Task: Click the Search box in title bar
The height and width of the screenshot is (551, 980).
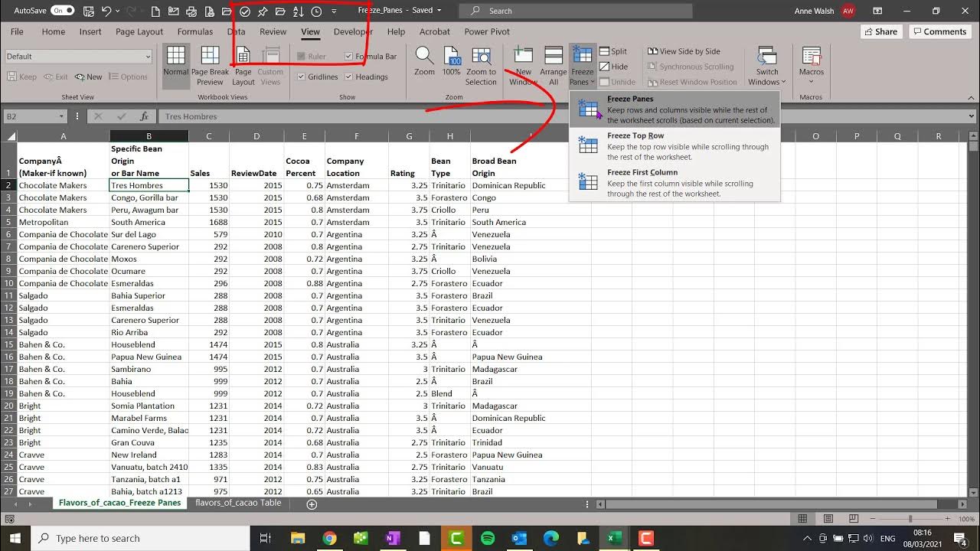Action: point(576,11)
